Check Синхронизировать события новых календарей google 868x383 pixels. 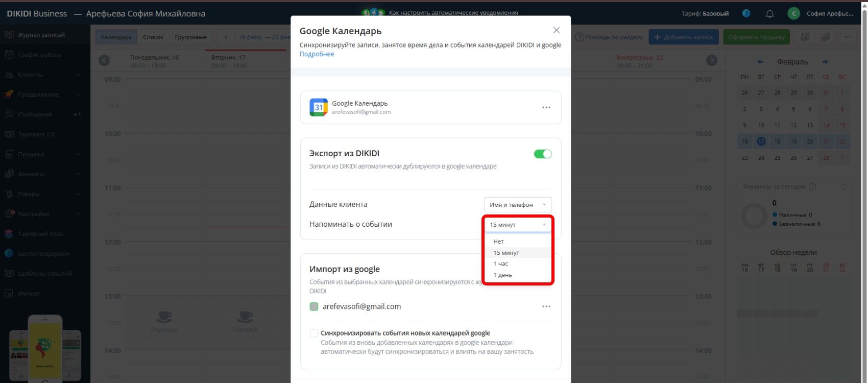[x=314, y=333]
